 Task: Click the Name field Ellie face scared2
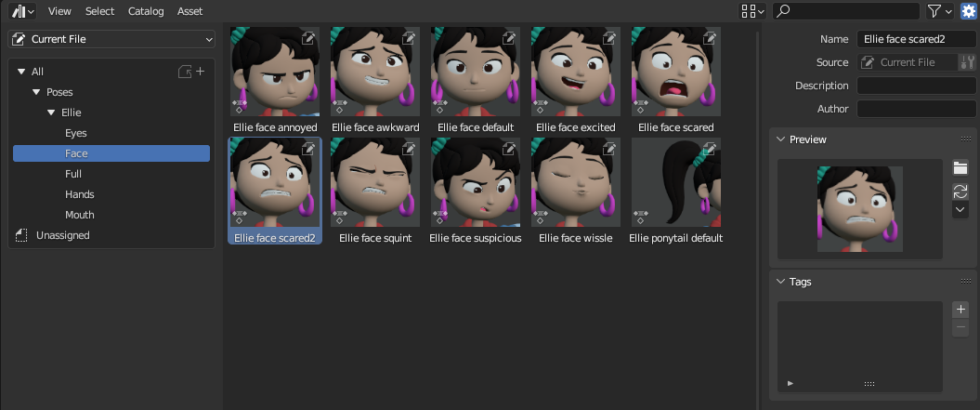916,39
